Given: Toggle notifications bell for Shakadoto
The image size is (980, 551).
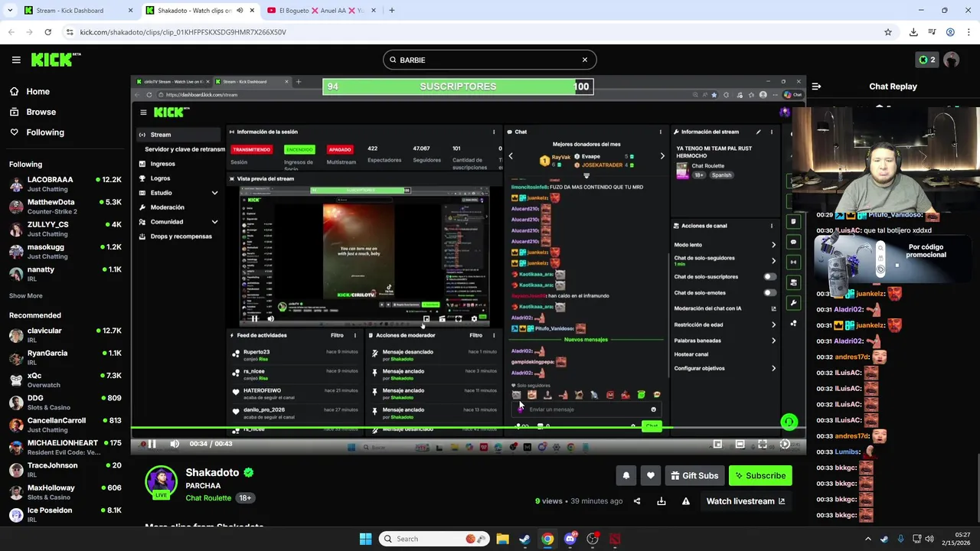Looking at the screenshot, I should point(626,475).
